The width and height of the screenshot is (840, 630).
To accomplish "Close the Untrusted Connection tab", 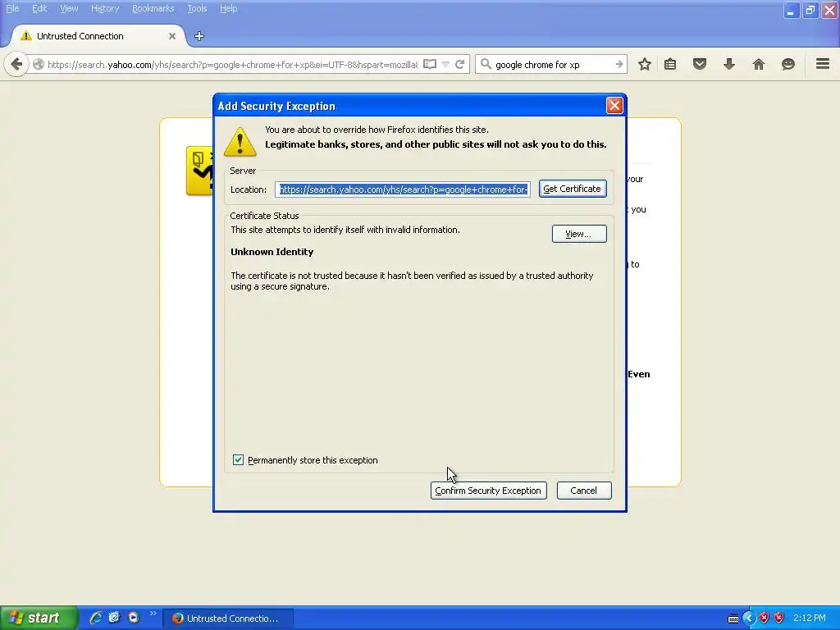I will 172,36.
